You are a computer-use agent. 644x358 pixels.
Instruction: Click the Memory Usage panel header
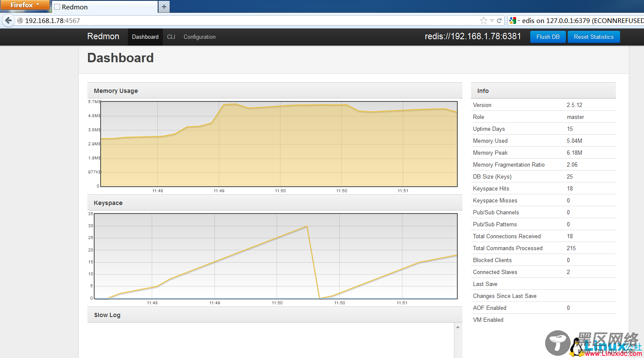[275, 91]
